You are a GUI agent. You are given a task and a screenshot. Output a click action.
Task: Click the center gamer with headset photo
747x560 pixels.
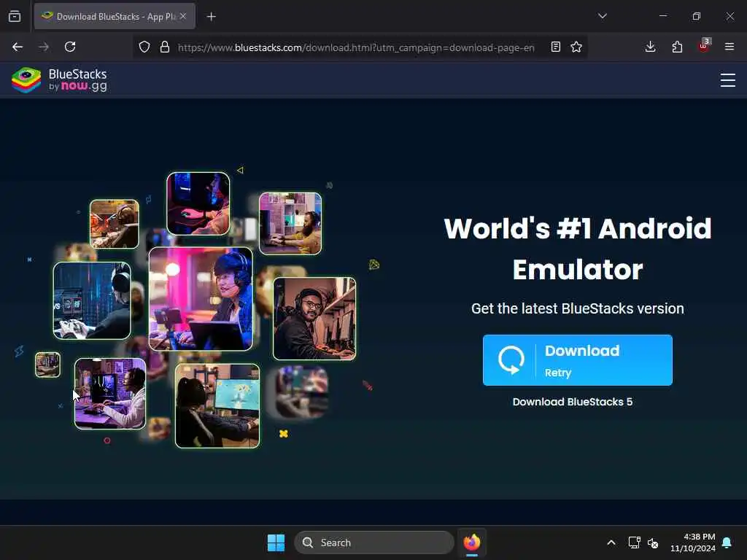click(201, 298)
